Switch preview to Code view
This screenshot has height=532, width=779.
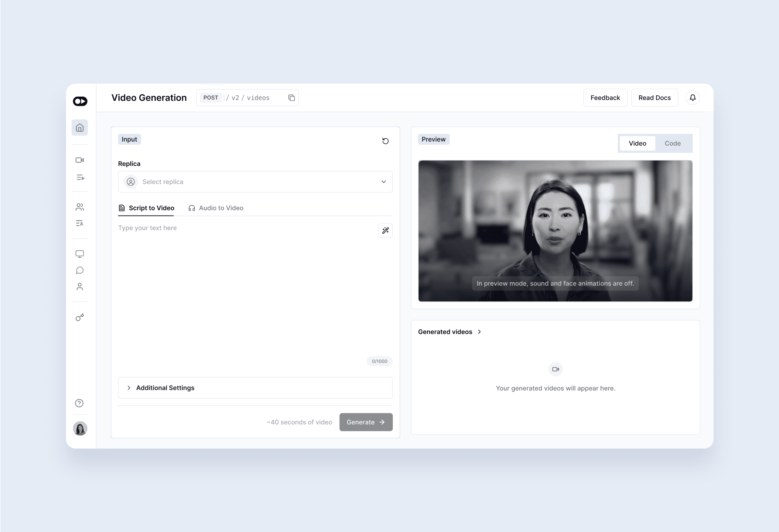(x=672, y=143)
